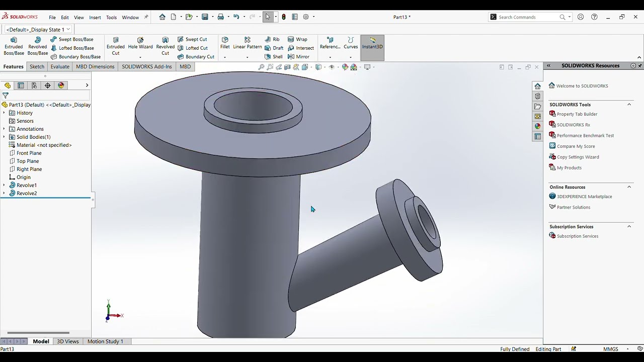Image resolution: width=644 pixels, height=362 pixels.
Task: Switch to the Sketch tab
Action: (x=37, y=66)
